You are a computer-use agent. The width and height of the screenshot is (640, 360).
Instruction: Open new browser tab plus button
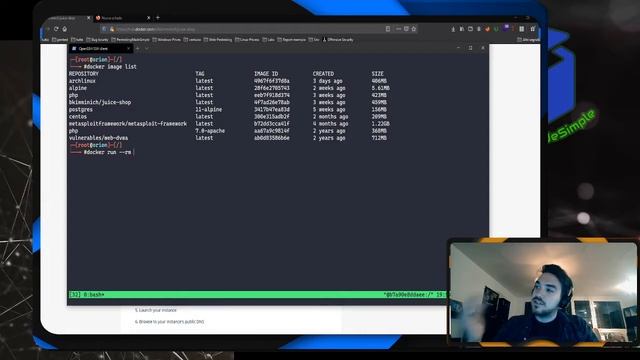pyautogui.click(x=158, y=18)
